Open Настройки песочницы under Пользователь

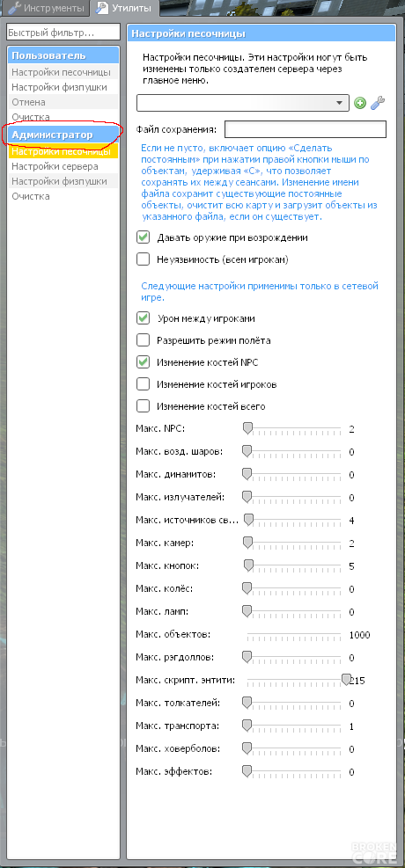pyautogui.click(x=63, y=72)
